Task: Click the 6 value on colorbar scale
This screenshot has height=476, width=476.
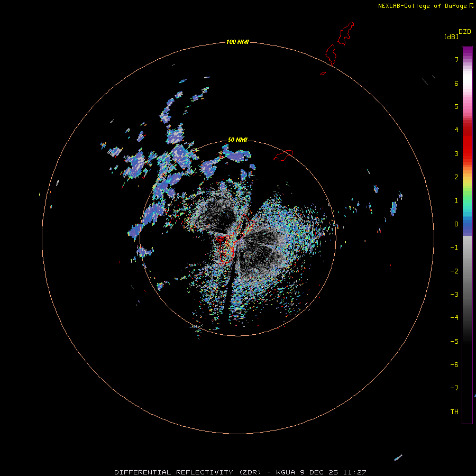Action: click(x=456, y=83)
